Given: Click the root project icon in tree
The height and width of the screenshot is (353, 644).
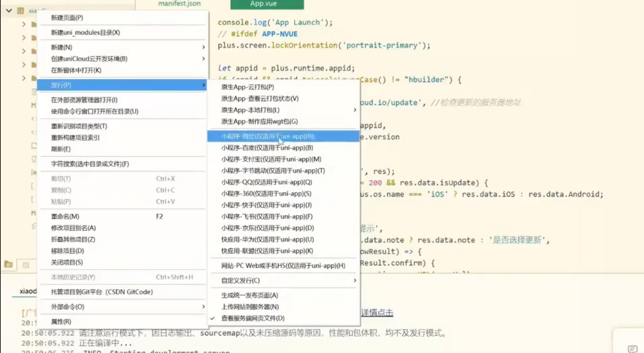Looking at the screenshot, I should 21,11.
